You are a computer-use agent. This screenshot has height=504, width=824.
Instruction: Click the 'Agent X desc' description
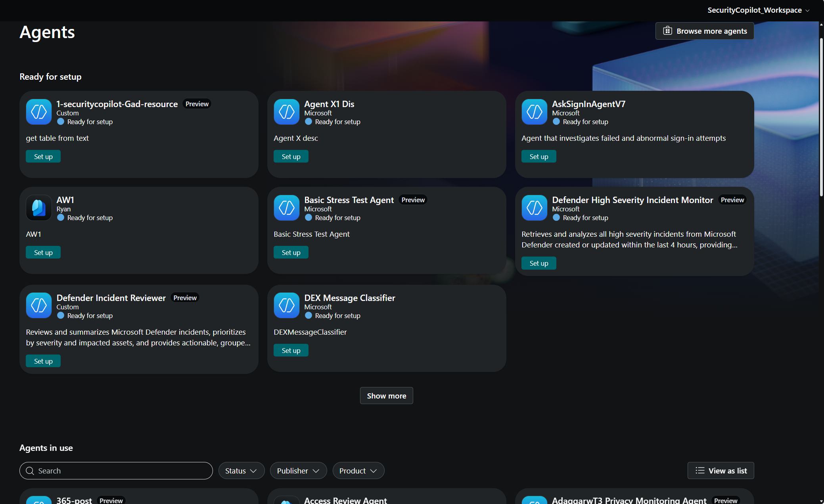pos(296,138)
